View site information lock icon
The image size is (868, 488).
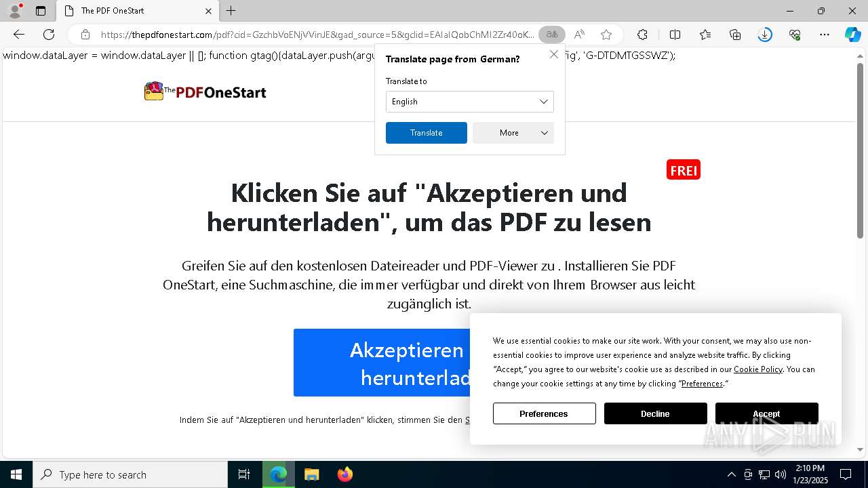[x=85, y=35]
